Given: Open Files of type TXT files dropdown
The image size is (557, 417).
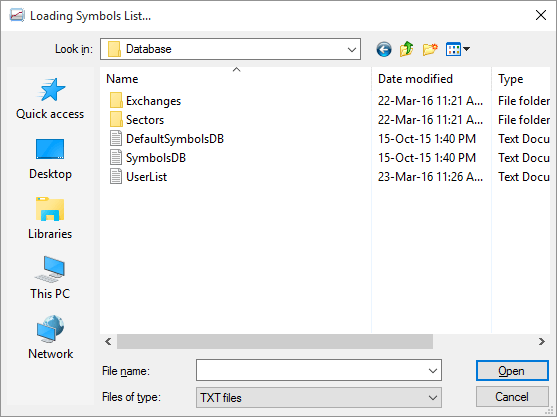Looking at the screenshot, I should point(319,397).
